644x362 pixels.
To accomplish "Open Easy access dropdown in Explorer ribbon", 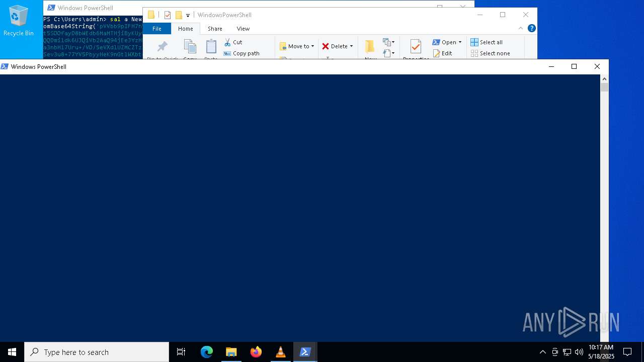I will pos(389,53).
